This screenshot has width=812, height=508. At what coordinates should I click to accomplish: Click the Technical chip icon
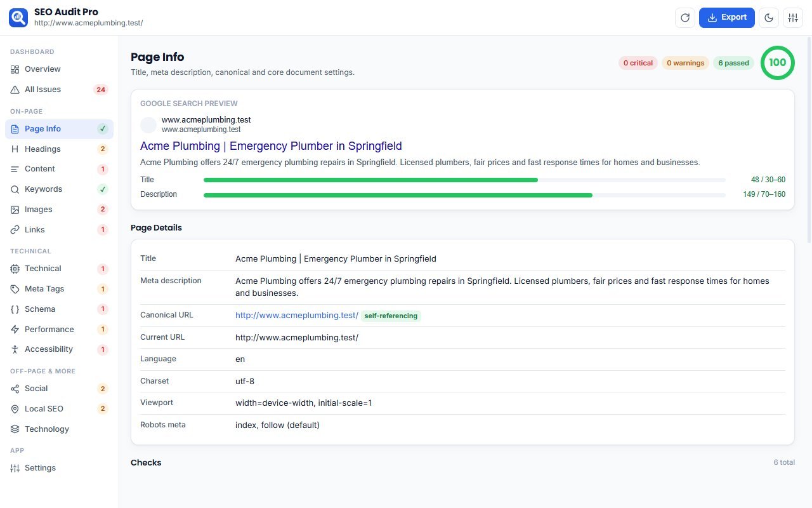[x=15, y=269]
